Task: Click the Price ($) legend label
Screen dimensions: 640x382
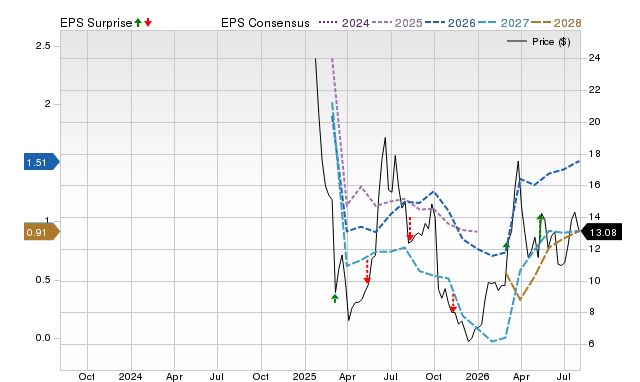Action: point(551,42)
